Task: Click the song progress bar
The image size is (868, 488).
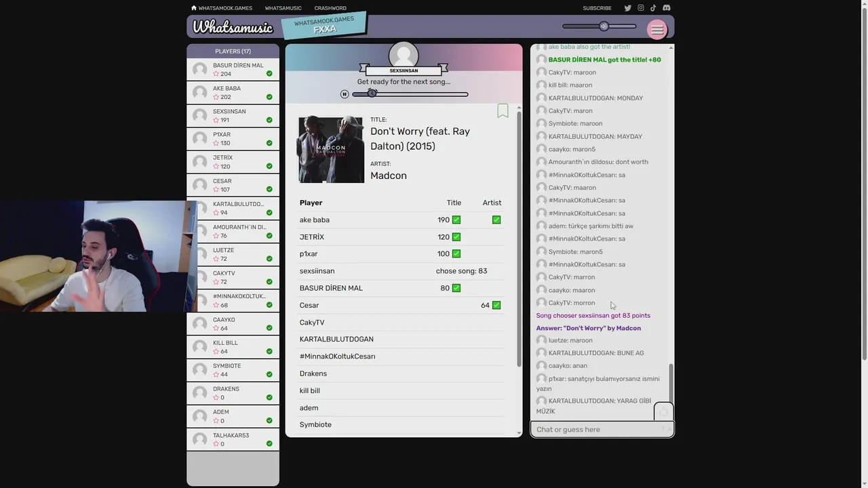Action: point(410,94)
